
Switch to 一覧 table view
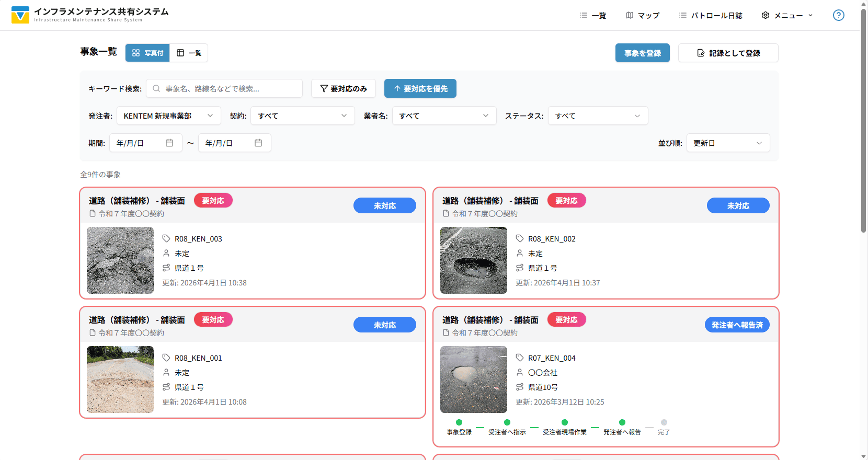pyautogui.click(x=189, y=53)
